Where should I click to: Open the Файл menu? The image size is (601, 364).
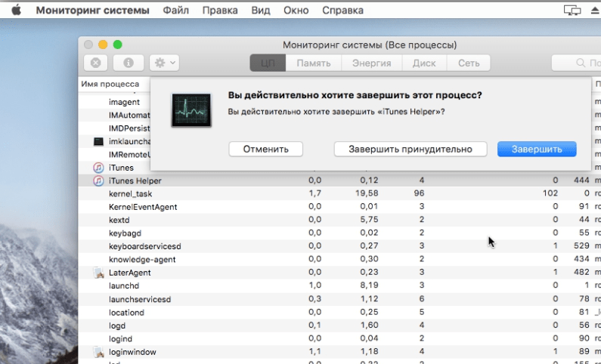pyautogui.click(x=176, y=11)
